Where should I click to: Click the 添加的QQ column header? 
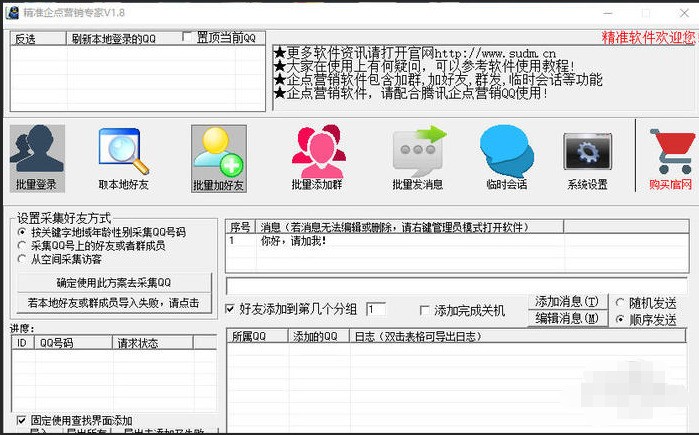pos(318,336)
